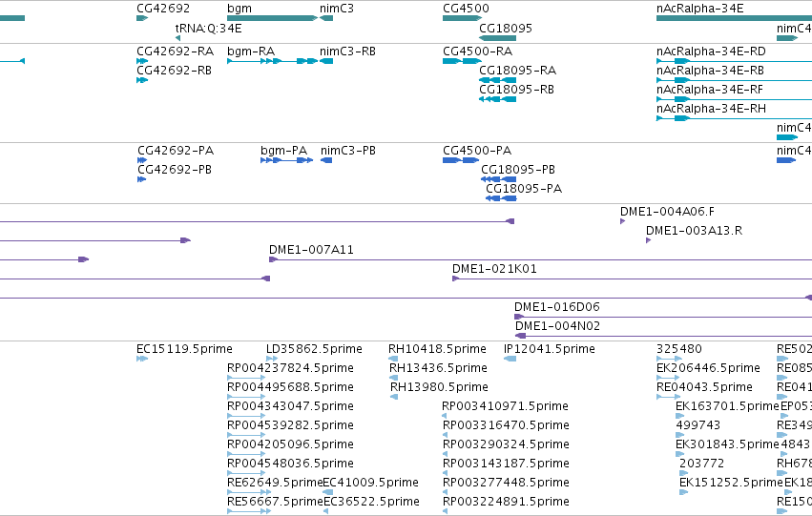Screen dimensions: 812x516
Task: Click the RP004205096.5prime EST
Action: (246, 454)
